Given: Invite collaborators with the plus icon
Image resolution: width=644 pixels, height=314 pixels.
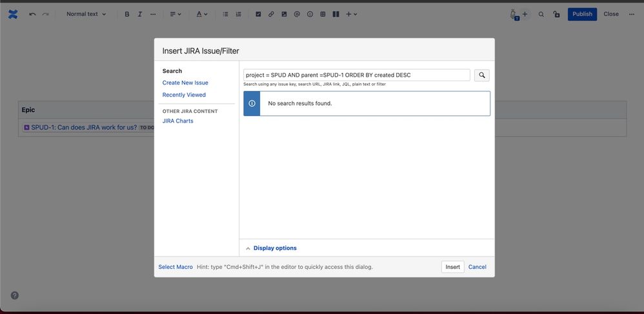Looking at the screenshot, I should click(525, 14).
